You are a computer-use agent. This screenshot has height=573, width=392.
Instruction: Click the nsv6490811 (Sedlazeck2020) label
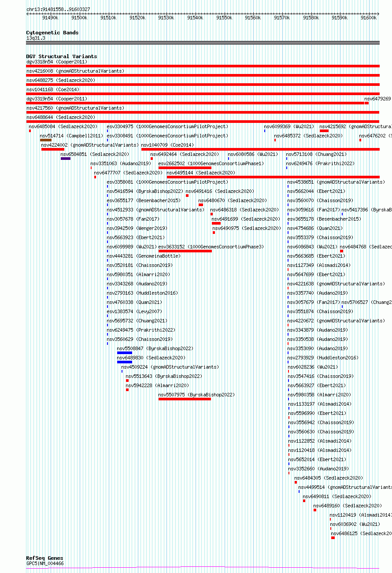[x=337, y=496]
